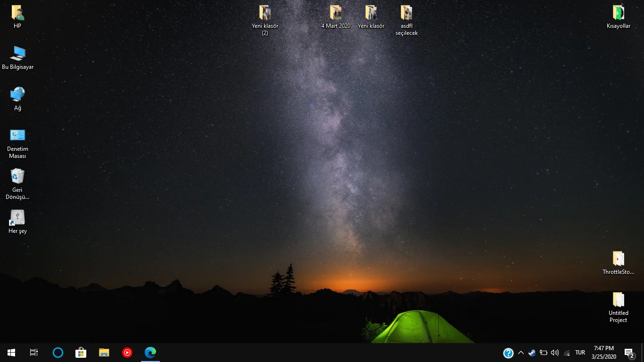Viewport: 644px width, 362px height.
Task: Select the Her şey shortcut icon
Action: click(17, 217)
